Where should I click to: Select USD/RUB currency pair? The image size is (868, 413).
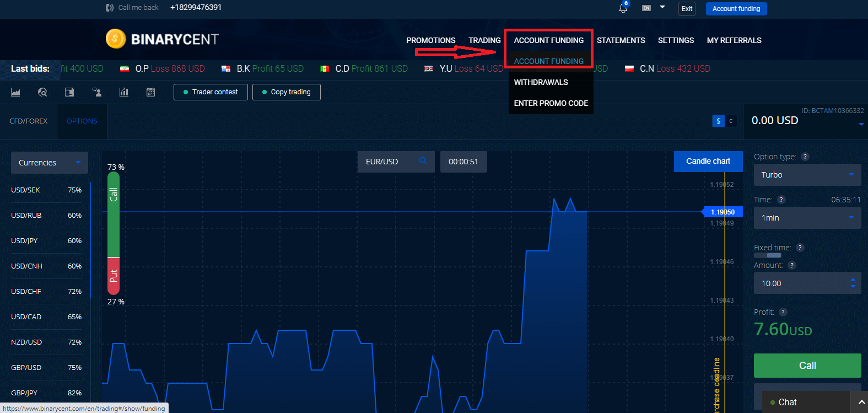pos(46,216)
